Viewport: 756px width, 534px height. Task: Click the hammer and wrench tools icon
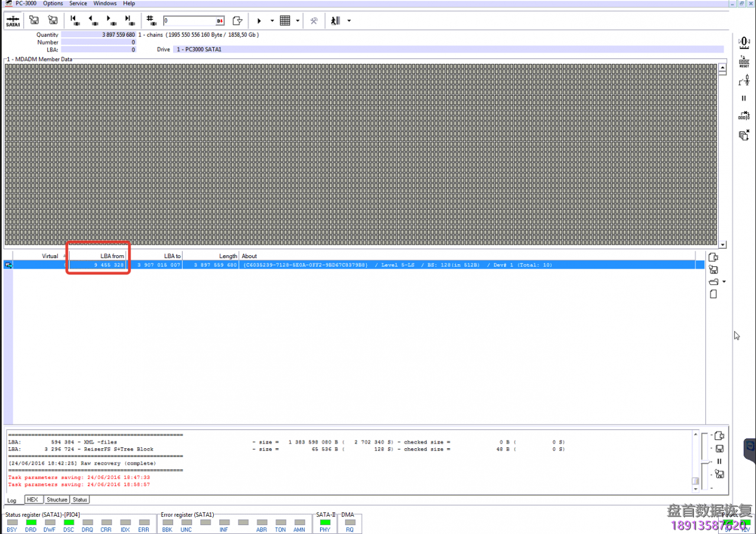(314, 21)
